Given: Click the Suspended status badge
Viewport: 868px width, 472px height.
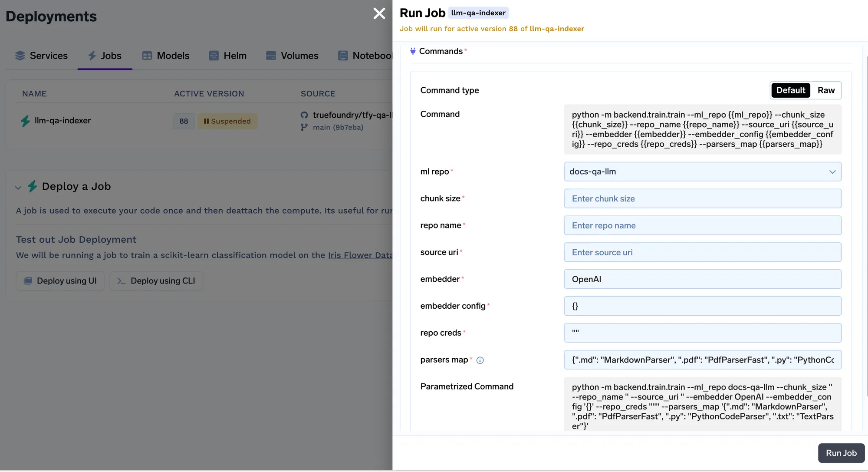Looking at the screenshot, I should tap(227, 121).
